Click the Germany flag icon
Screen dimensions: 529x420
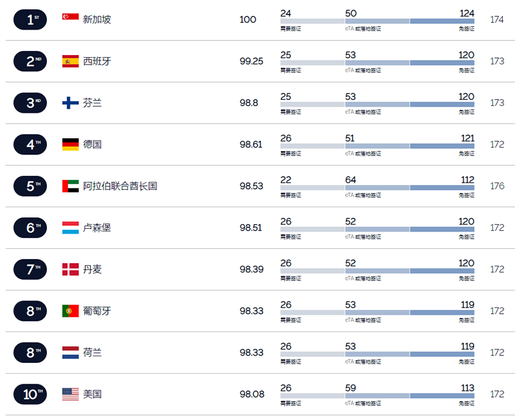tap(70, 144)
